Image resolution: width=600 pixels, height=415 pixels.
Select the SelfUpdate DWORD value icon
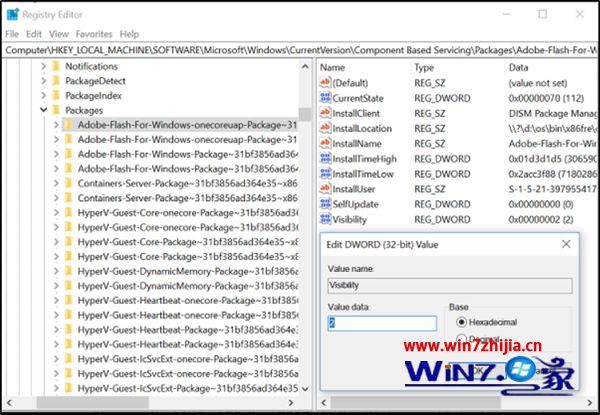(x=325, y=204)
